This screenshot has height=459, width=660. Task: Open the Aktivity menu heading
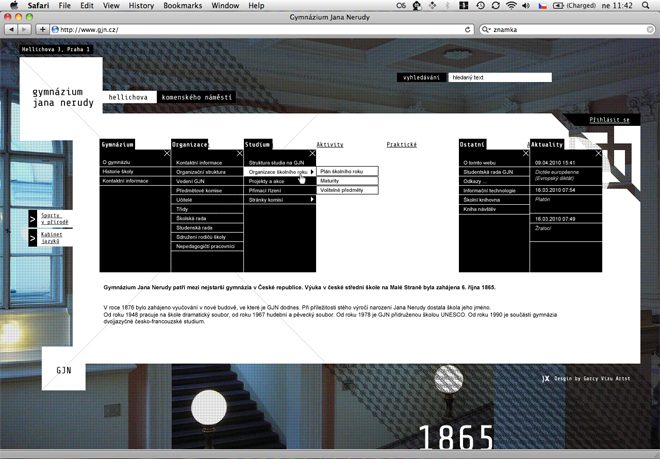click(x=330, y=144)
